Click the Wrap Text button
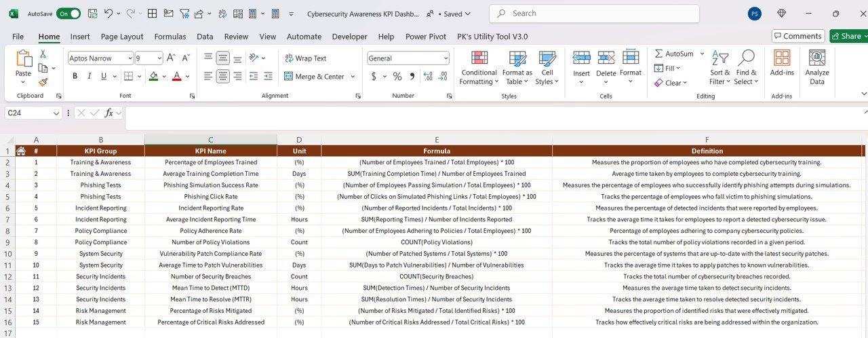The image size is (868, 338). [306, 58]
